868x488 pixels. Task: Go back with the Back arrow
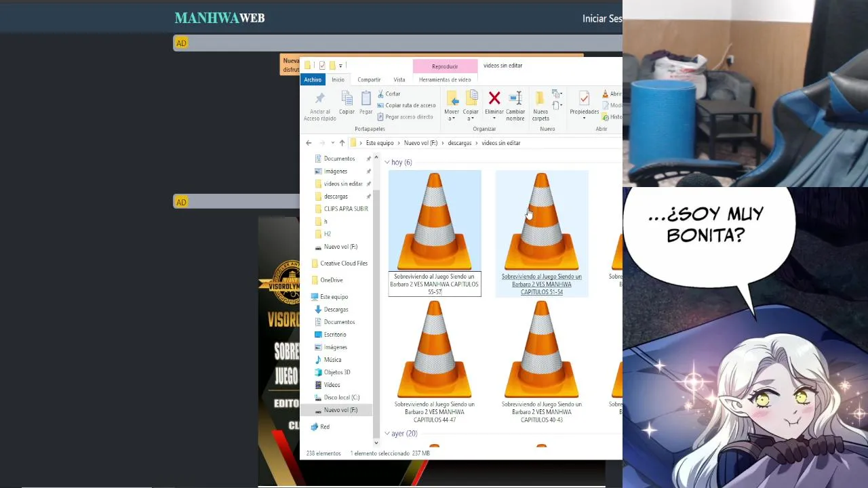[x=309, y=143]
